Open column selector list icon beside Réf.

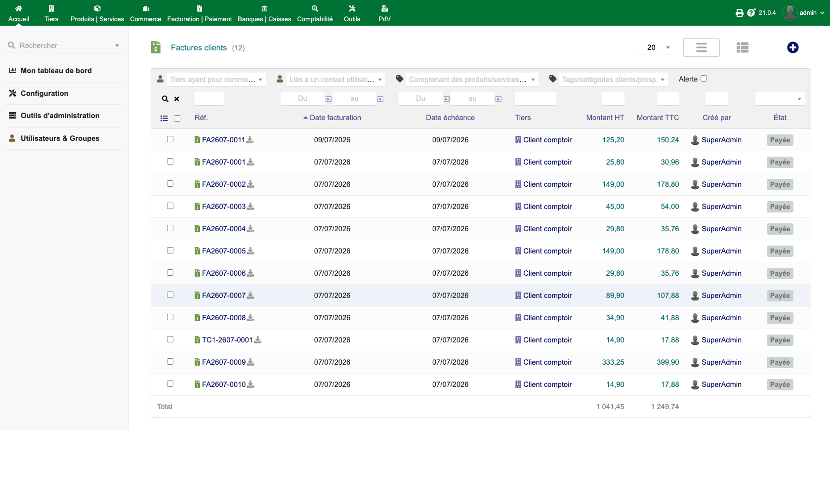[164, 118]
